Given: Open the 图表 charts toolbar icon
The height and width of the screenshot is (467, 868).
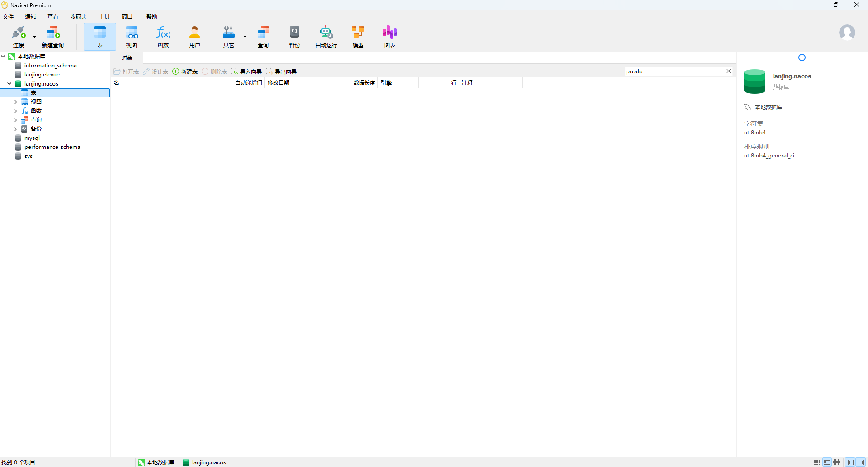Looking at the screenshot, I should (x=390, y=37).
